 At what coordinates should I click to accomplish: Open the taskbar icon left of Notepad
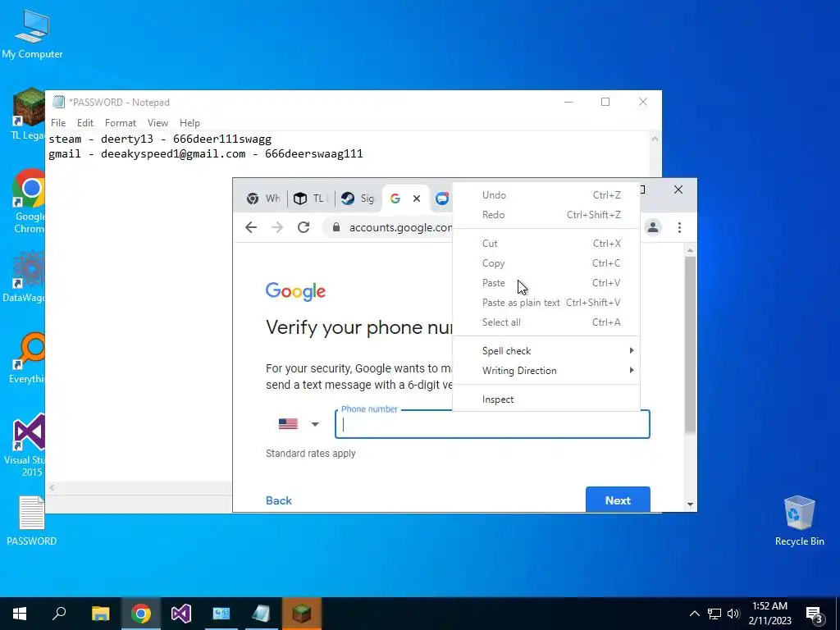coord(221,614)
